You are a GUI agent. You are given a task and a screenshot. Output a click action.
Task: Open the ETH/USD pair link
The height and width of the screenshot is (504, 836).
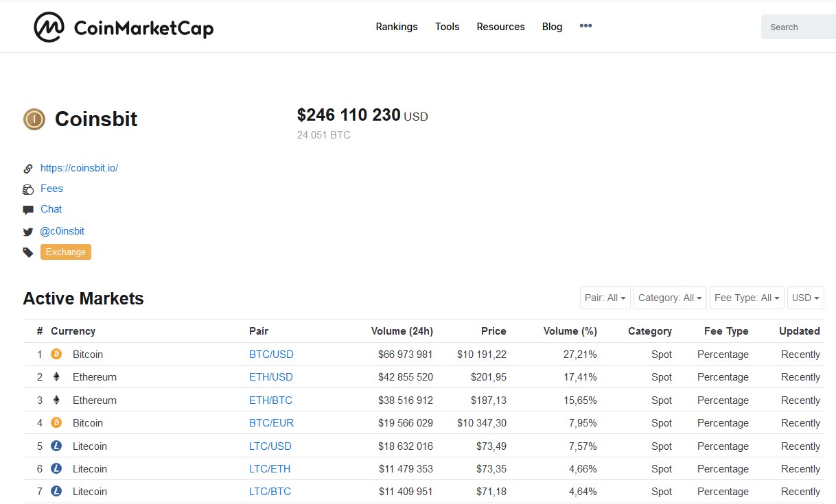coord(271,377)
